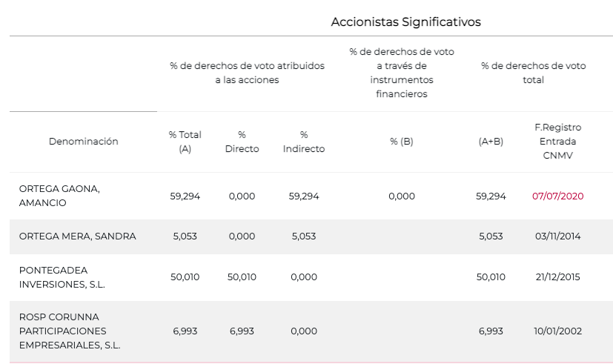The height and width of the screenshot is (364, 613).
Task: Click the 03/11/2014 date cell
Action: [557, 236]
